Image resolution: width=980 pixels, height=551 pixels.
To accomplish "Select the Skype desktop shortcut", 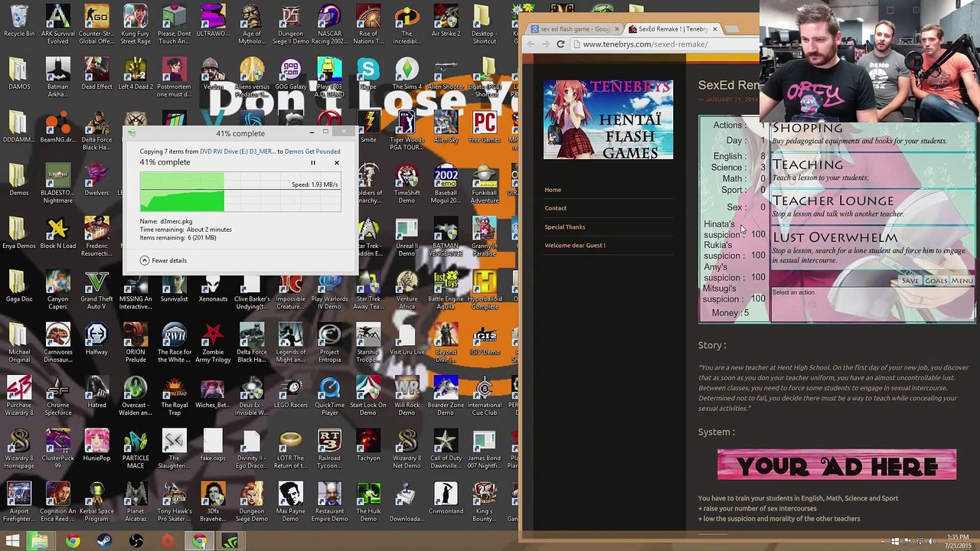I will [x=368, y=74].
